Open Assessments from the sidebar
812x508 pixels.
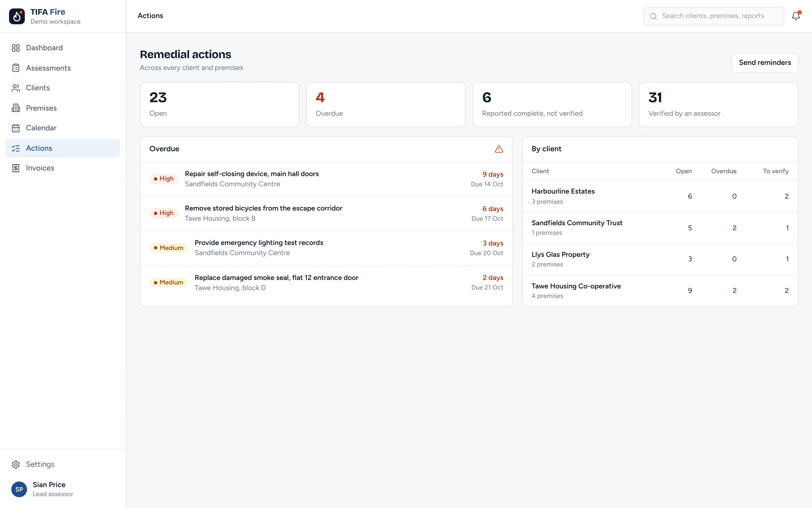(63, 68)
